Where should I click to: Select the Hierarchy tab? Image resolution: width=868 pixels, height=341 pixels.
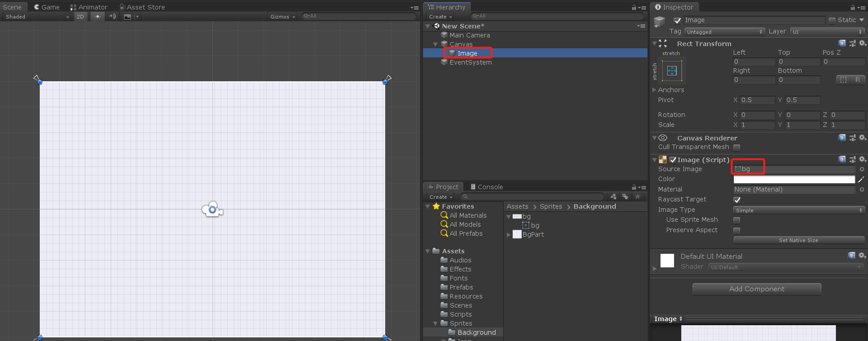point(447,7)
